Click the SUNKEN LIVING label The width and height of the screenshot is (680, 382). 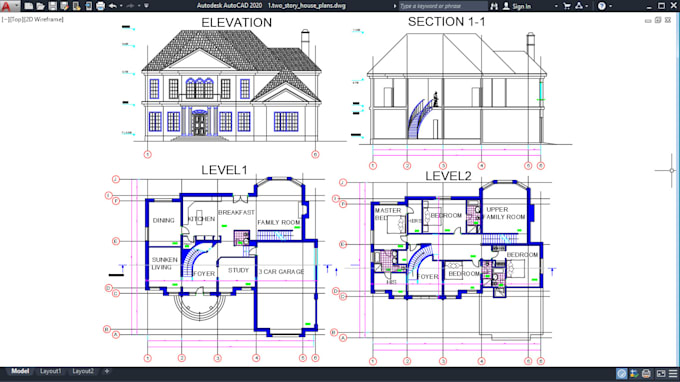pos(164,263)
